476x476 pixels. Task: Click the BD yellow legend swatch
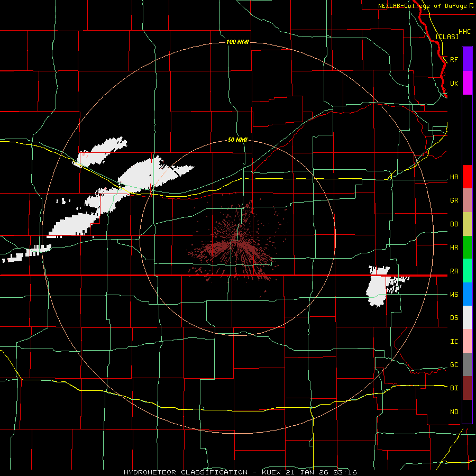[467, 224]
